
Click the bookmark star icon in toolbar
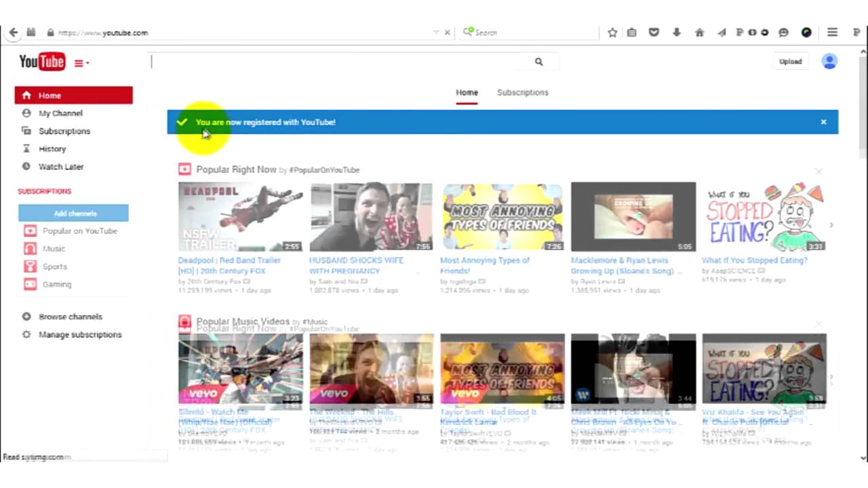[612, 33]
